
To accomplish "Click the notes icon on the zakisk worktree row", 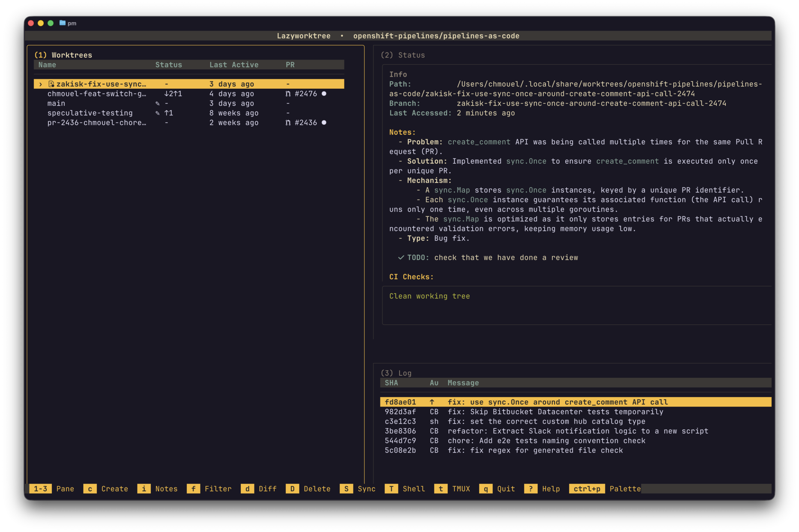I will click(x=51, y=84).
